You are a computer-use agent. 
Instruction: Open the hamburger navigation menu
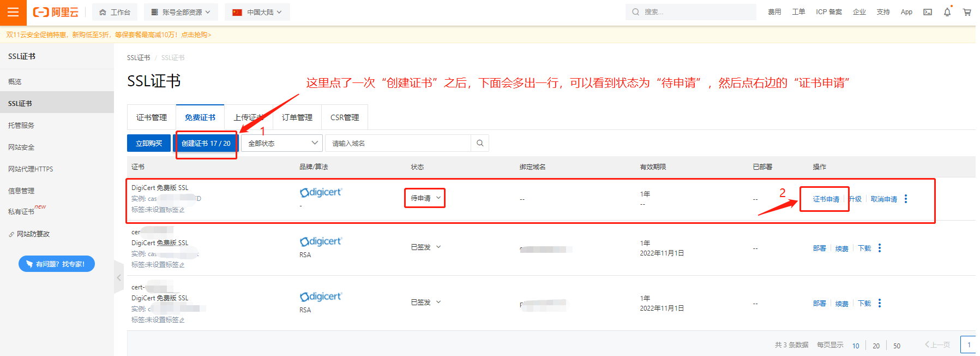(13, 12)
